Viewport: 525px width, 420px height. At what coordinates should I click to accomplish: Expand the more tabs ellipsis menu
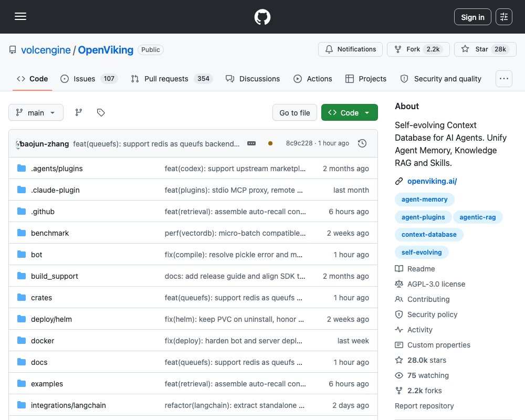(504, 79)
